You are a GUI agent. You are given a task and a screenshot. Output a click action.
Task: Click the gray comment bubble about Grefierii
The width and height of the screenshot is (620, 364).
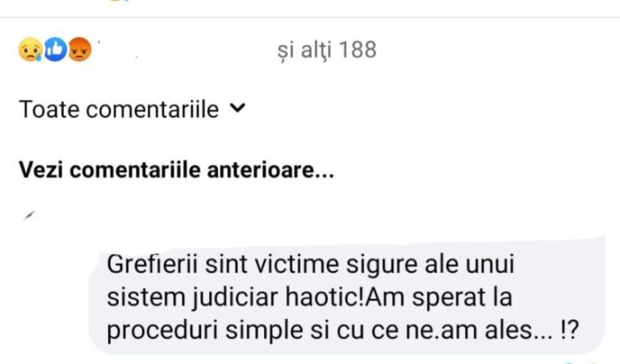[x=347, y=296]
